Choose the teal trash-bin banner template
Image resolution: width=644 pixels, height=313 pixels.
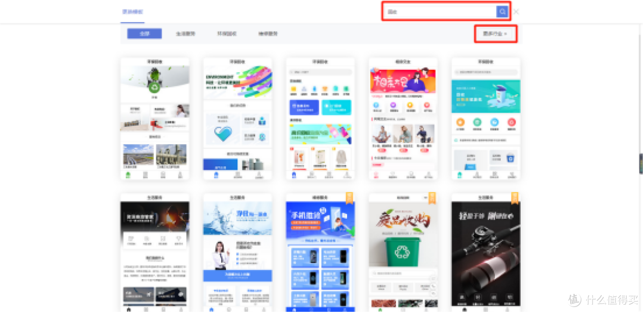(x=486, y=118)
